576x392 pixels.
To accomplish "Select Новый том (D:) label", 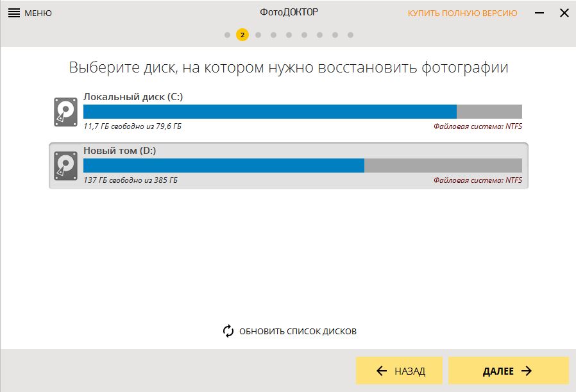I will [120, 151].
